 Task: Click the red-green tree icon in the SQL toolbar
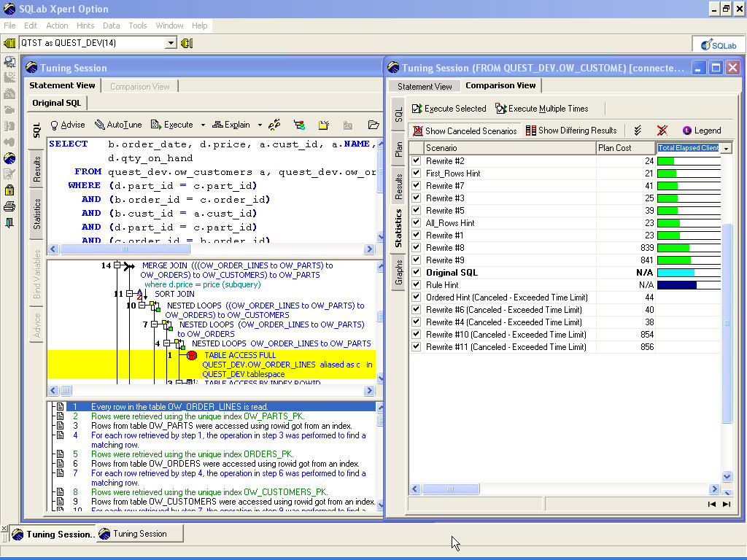tap(299, 125)
